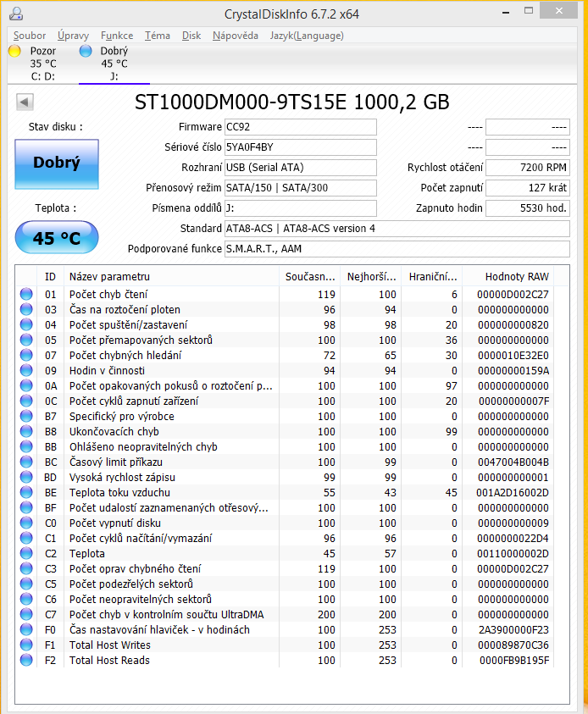The width and height of the screenshot is (588, 714).
Task: Select the yellow Pozor disk C: D: status icon
Action: 14,51
